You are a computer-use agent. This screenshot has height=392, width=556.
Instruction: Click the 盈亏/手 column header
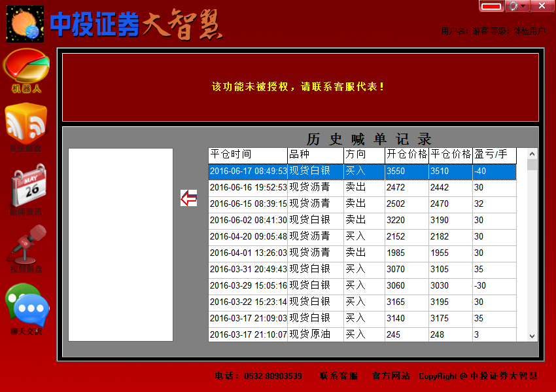[494, 155]
